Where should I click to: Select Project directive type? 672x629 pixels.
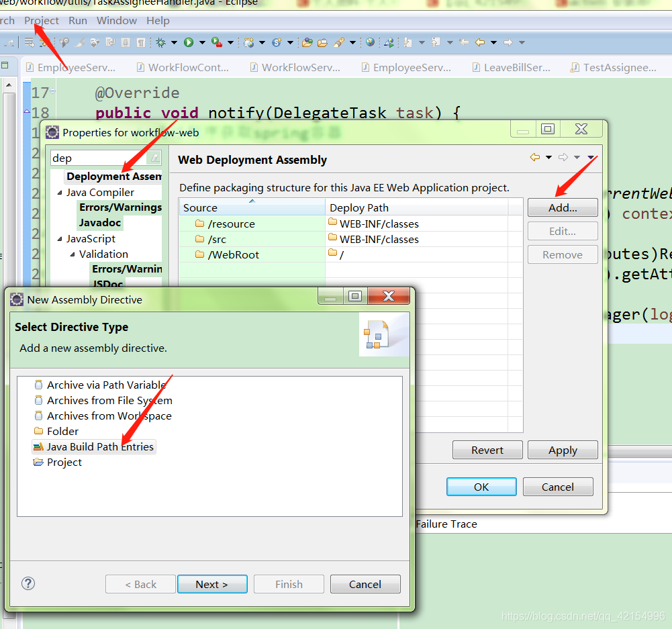[x=58, y=462]
